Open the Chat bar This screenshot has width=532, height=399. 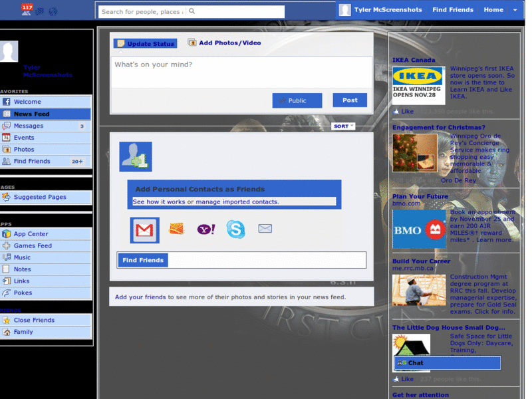tap(447, 362)
